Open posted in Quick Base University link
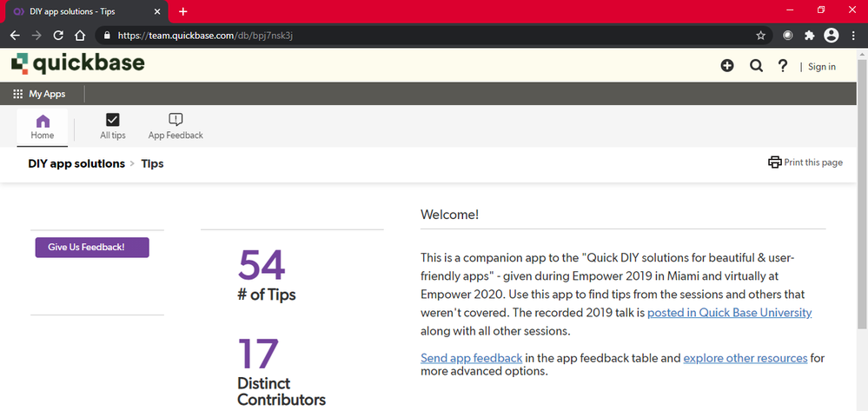The width and height of the screenshot is (868, 411). [730, 313]
